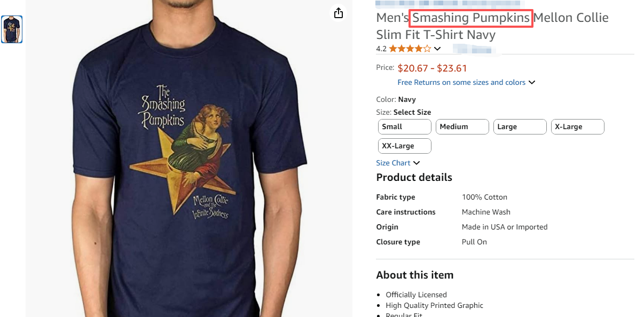This screenshot has height=317, width=644.
Task: Click the main product image of the T-shirt
Action: [189, 160]
